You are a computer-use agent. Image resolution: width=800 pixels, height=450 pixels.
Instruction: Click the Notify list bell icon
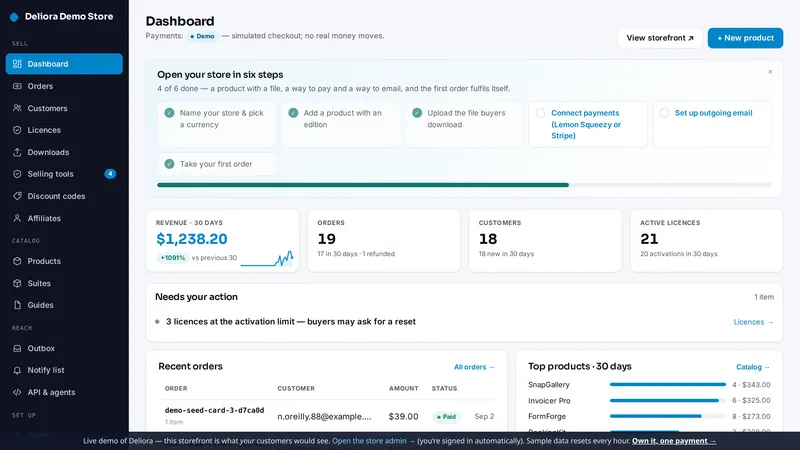[x=17, y=370]
